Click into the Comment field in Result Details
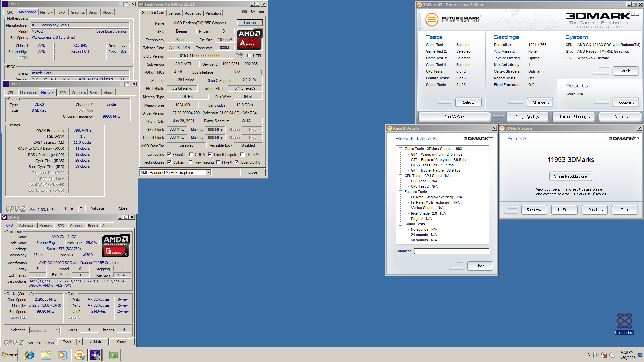 pyautogui.click(x=451, y=251)
